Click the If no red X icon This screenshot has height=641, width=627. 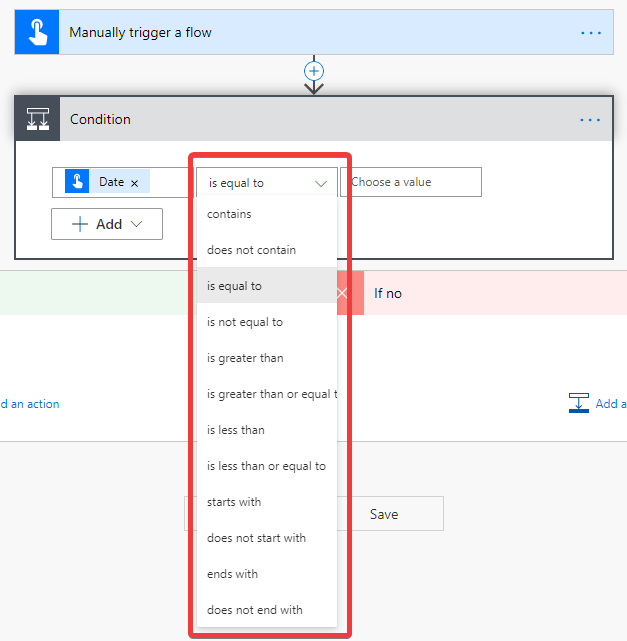point(343,293)
